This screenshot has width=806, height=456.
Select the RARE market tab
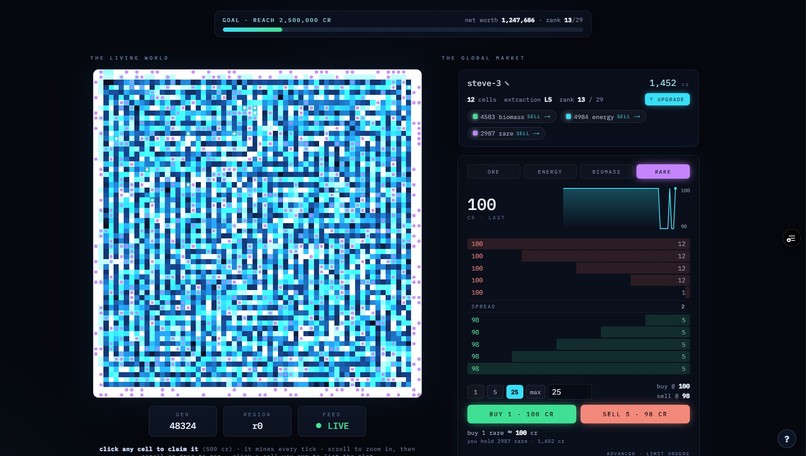point(663,172)
